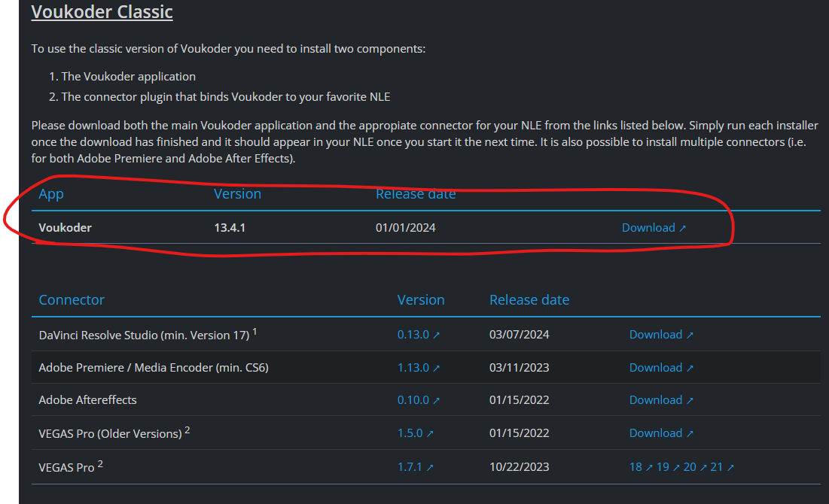Click footnote 1 beside DaVinci Resolve Studio

tap(255, 331)
